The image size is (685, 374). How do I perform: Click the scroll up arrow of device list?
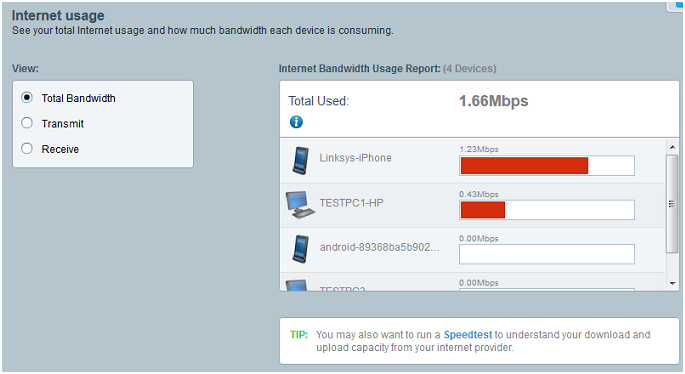click(672, 147)
